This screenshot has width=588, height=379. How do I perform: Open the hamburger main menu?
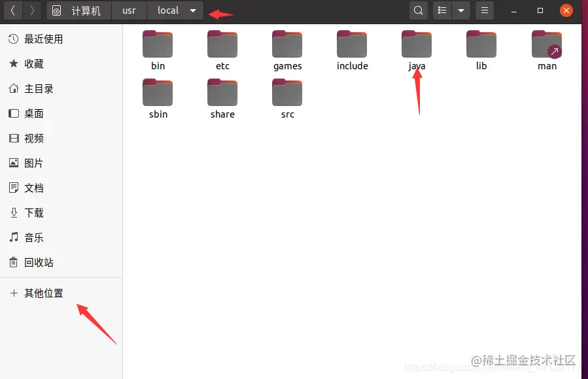point(485,10)
